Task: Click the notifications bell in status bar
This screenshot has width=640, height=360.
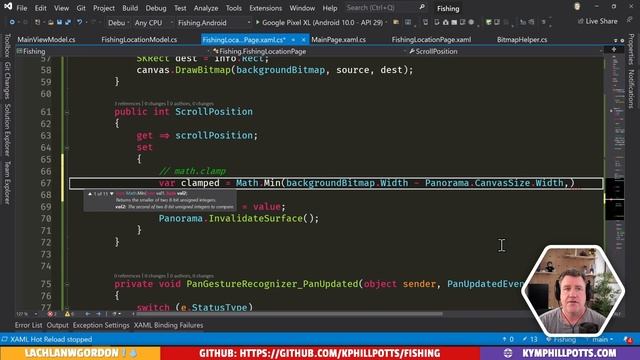Action: click(629, 339)
